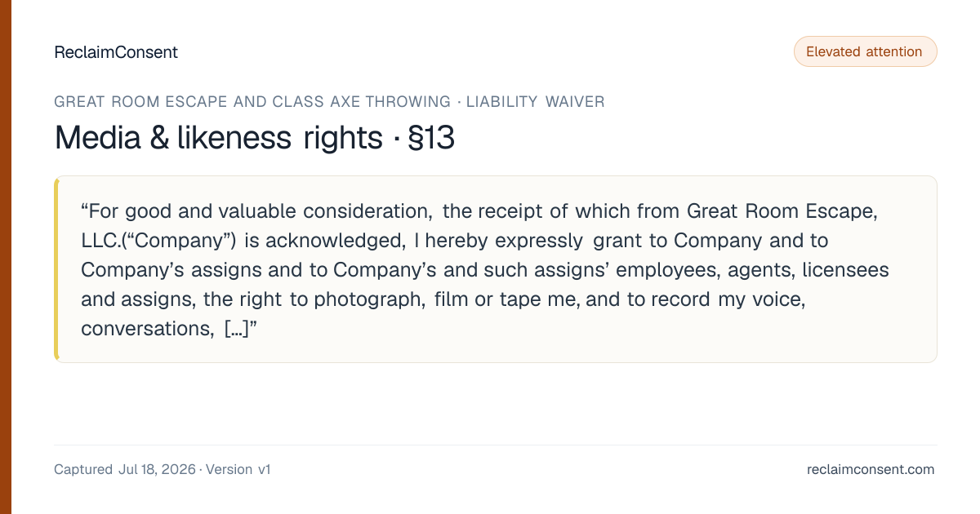Click the ReclaimConsent brand name

pos(116,52)
